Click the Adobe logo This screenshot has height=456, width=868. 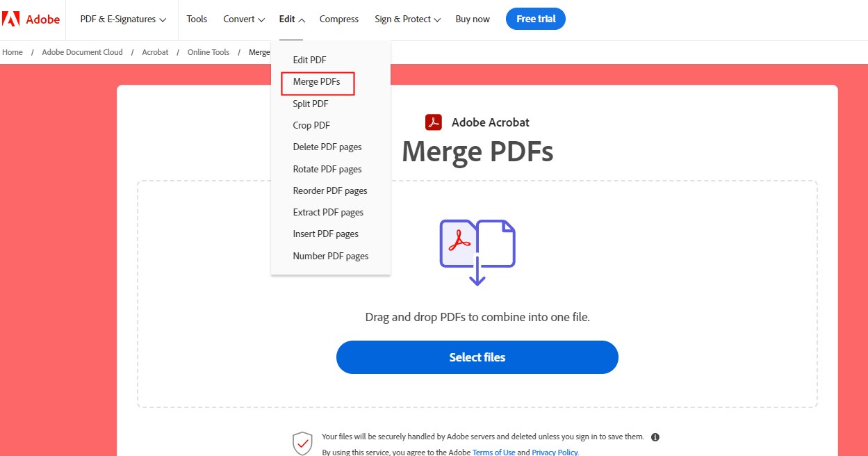click(31, 19)
